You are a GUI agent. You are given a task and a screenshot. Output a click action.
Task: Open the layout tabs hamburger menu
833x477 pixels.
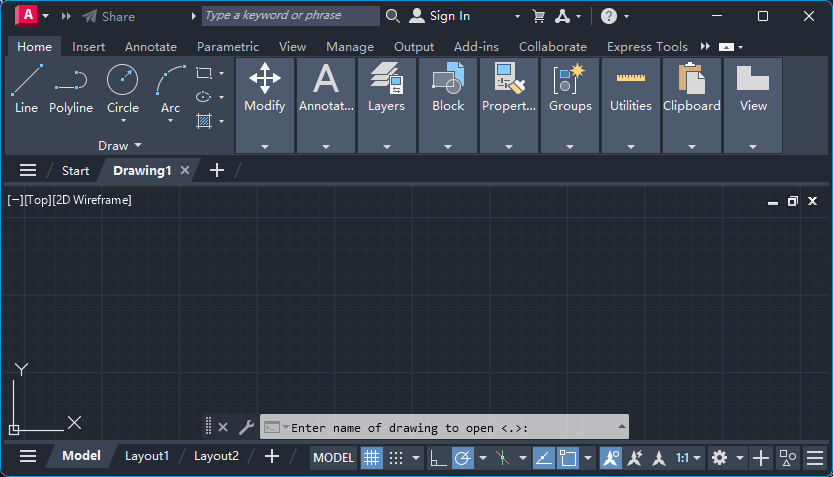point(28,456)
